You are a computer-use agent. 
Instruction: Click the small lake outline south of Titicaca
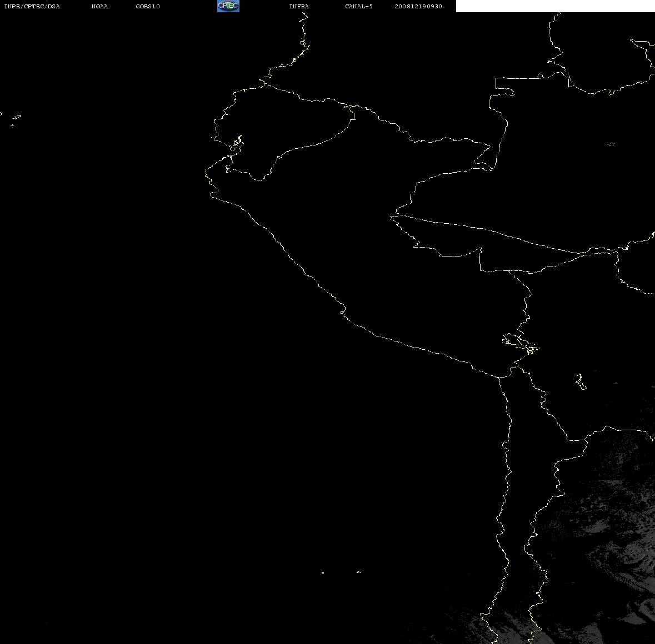point(580,381)
